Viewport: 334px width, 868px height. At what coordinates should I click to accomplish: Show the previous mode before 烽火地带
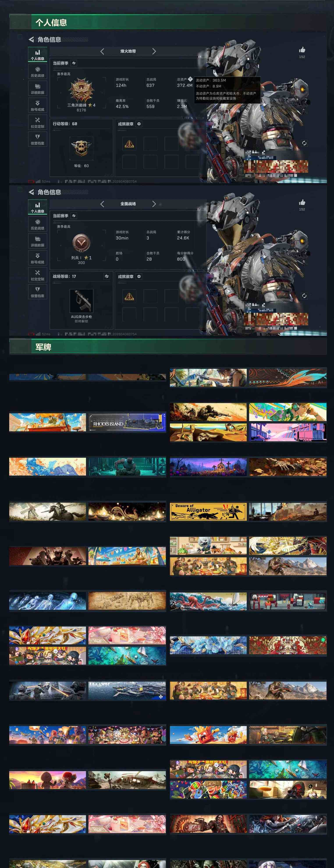[102, 51]
